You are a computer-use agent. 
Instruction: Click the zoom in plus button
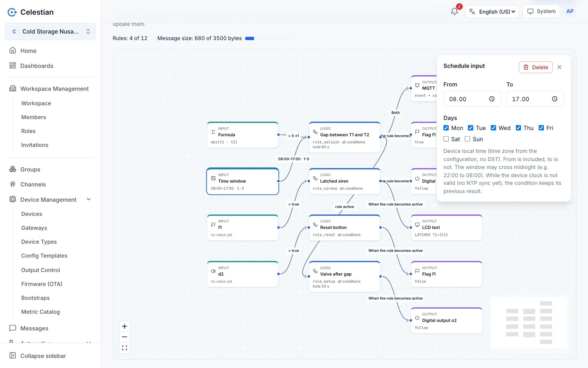(x=124, y=326)
